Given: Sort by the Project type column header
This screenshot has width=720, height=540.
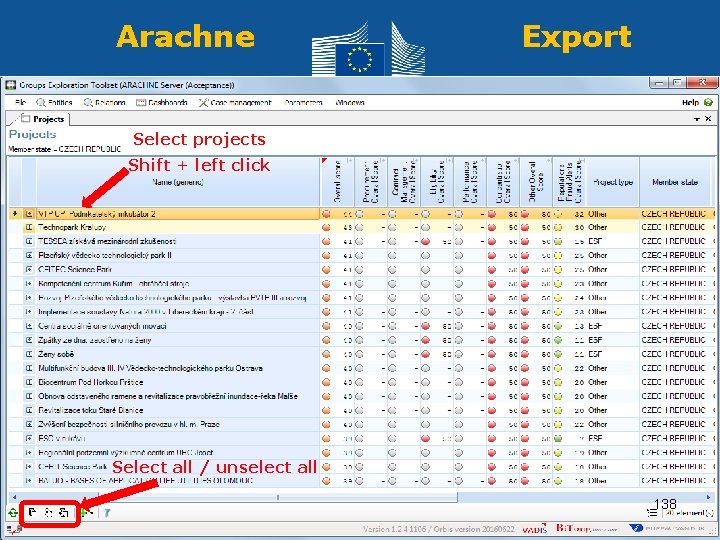Looking at the screenshot, I should coord(613,182).
